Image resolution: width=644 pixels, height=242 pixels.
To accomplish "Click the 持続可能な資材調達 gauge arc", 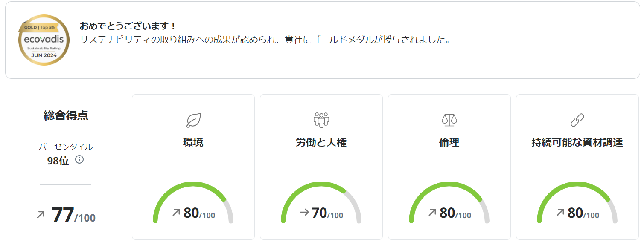I will (x=577, y=184).
